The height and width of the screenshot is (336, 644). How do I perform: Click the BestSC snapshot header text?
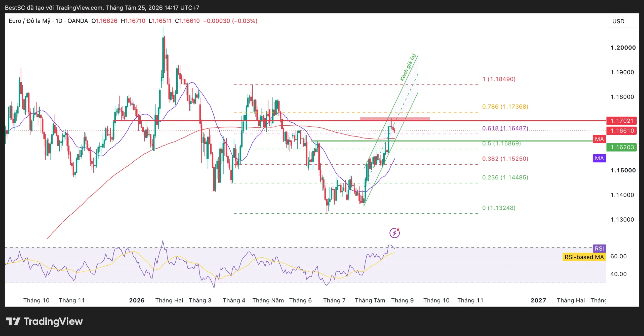point(102,8)
